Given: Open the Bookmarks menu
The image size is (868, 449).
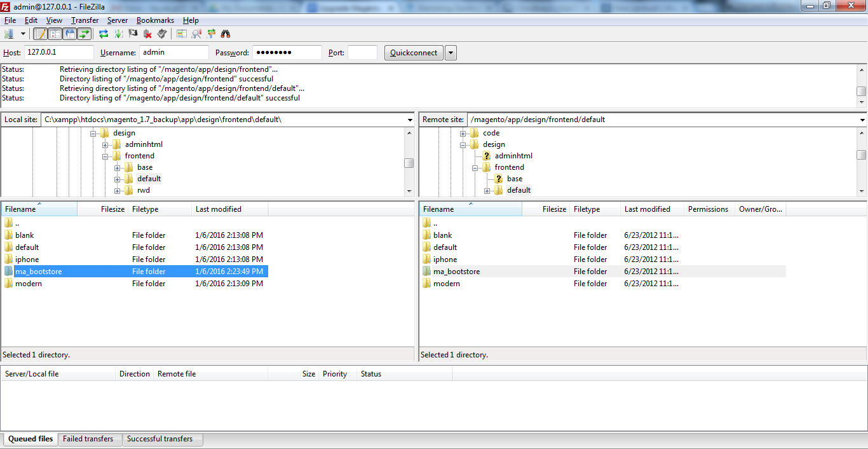Looking at the screenshot, I should pyautogui.click(x=155, y=20).
